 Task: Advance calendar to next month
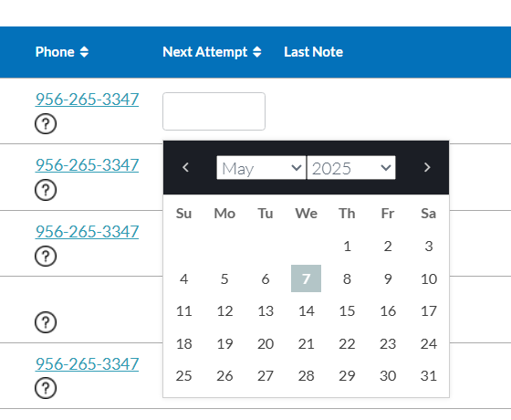coord(427,168)
